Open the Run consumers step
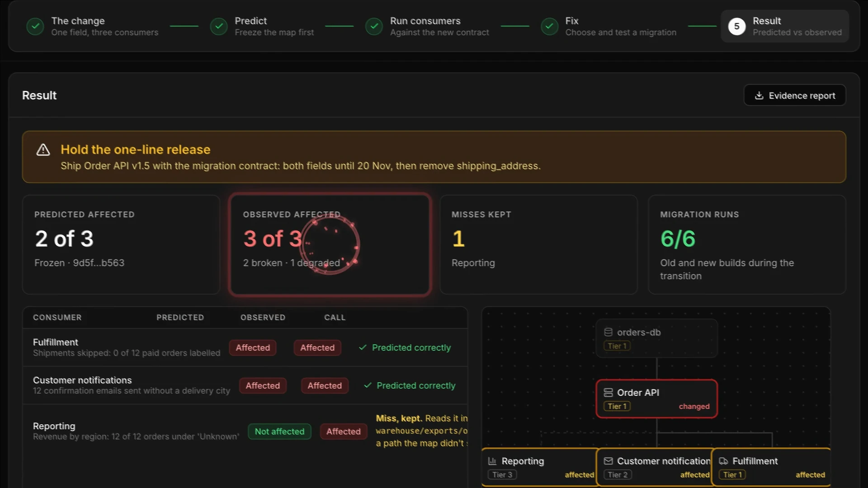The width and height of the screenshot is (868, 488). click(427, 27)
